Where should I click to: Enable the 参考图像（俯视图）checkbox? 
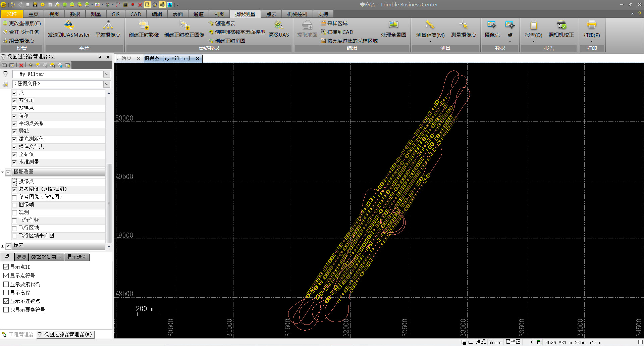coord(14,197)
